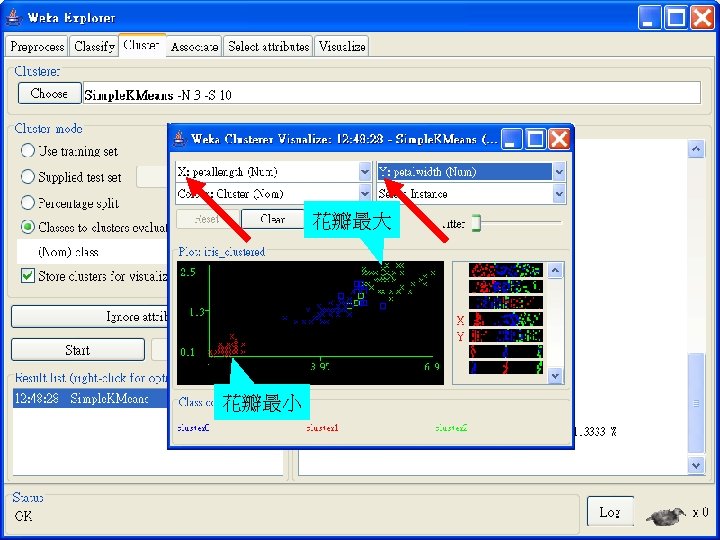Click the attribute strip marked X
720x540 pixels.
coord(506,319)
